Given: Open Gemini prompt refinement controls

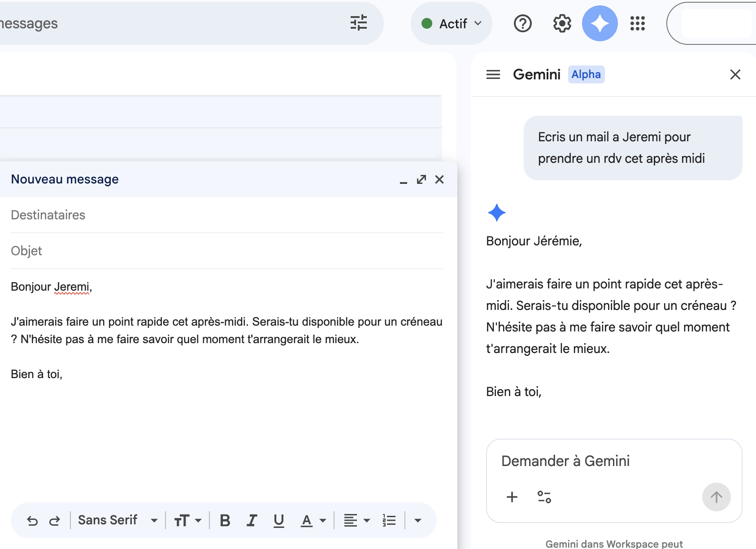Looking at the screenshot, I should pos(544,497).
